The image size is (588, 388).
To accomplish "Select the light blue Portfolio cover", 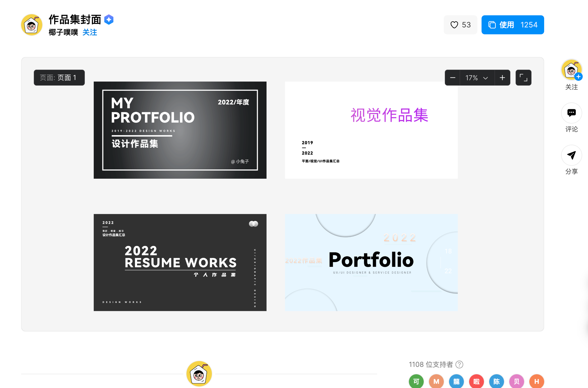I will point(371,262).
